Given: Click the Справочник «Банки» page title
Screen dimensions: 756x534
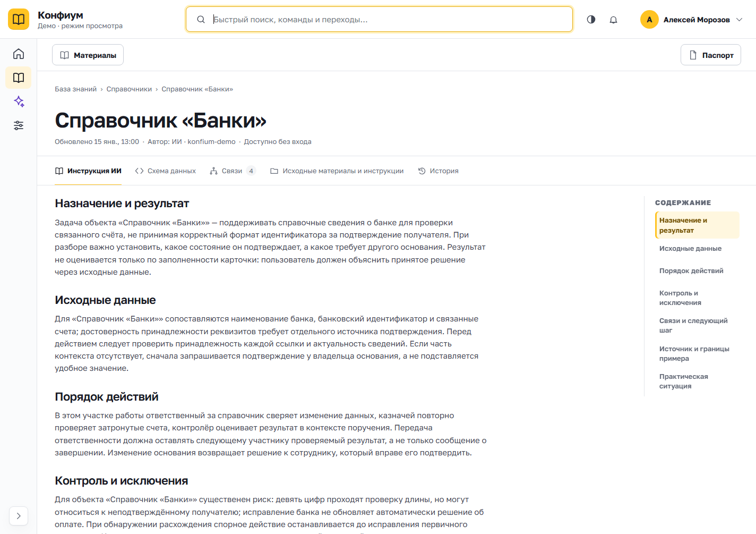Looking at the screenshot, I should tap(160, 121).
